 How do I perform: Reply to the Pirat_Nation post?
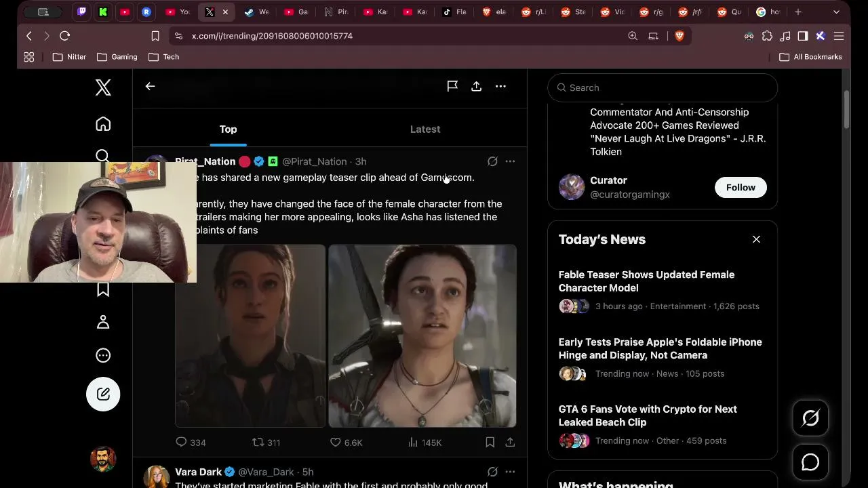[x=191, y=442]
